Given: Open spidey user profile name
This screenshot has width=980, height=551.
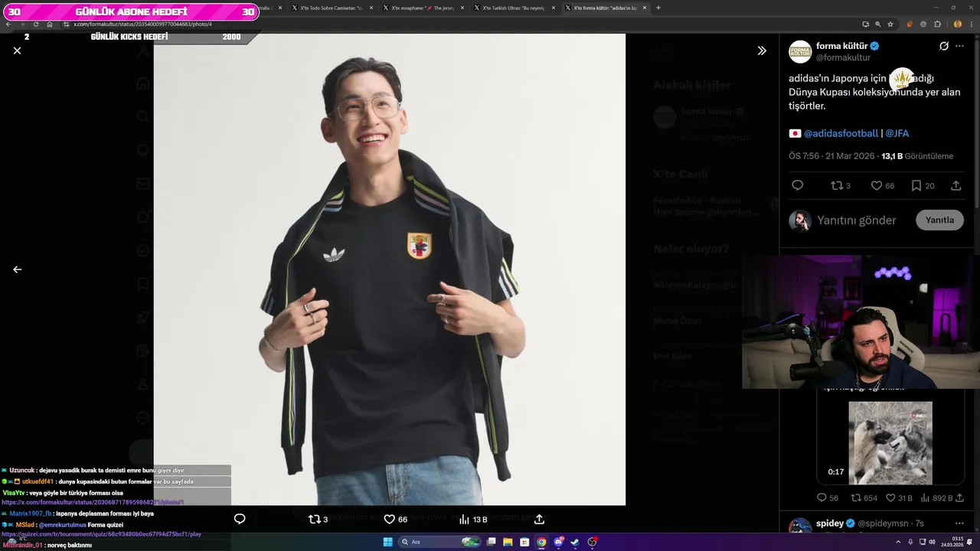Looking at the screenshot, I should point(830,523).
